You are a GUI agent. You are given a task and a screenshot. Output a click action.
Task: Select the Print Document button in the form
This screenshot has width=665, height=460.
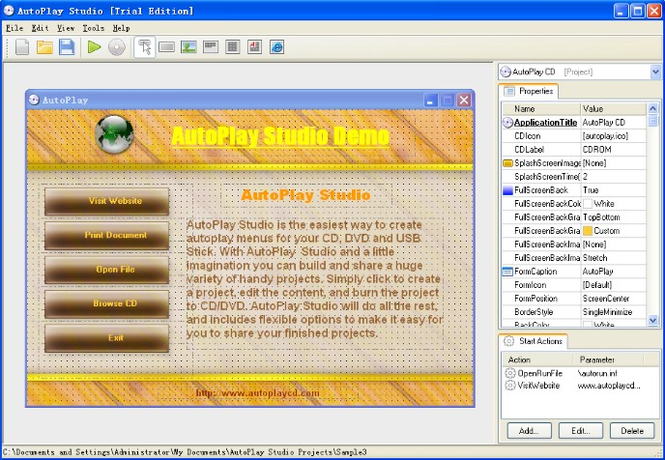[x=107, y=235]
